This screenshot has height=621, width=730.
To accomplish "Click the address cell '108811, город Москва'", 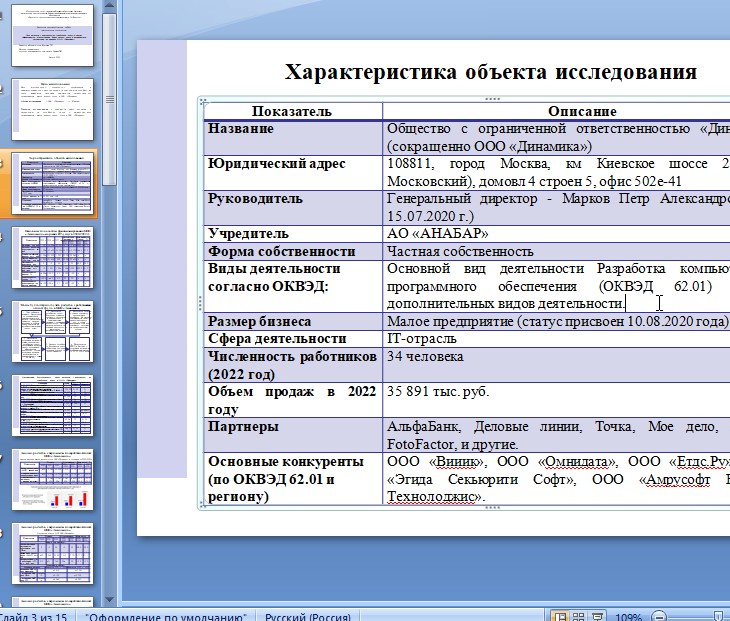I will point(556,173).
